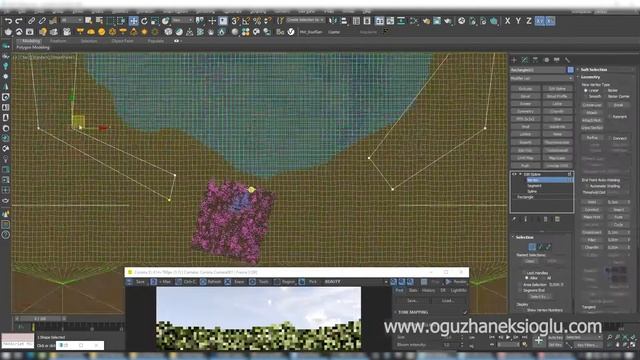This screenshot has height=360, width=640.
Task: Select the Smooth vertex type radio
Action: [x=585, y=96]
